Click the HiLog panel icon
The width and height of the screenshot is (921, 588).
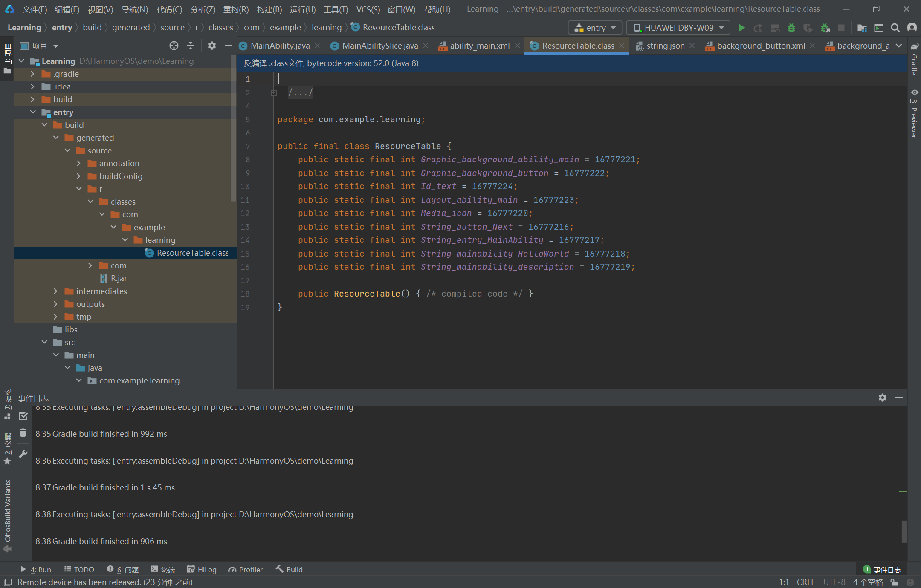coord(203,568)
